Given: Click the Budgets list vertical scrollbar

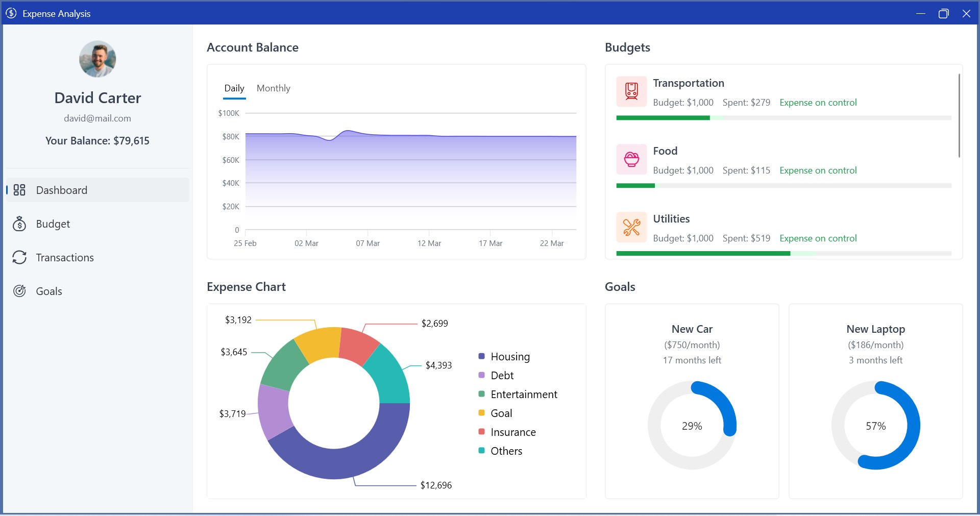Looking at the screenshot, I should point(959,115).
